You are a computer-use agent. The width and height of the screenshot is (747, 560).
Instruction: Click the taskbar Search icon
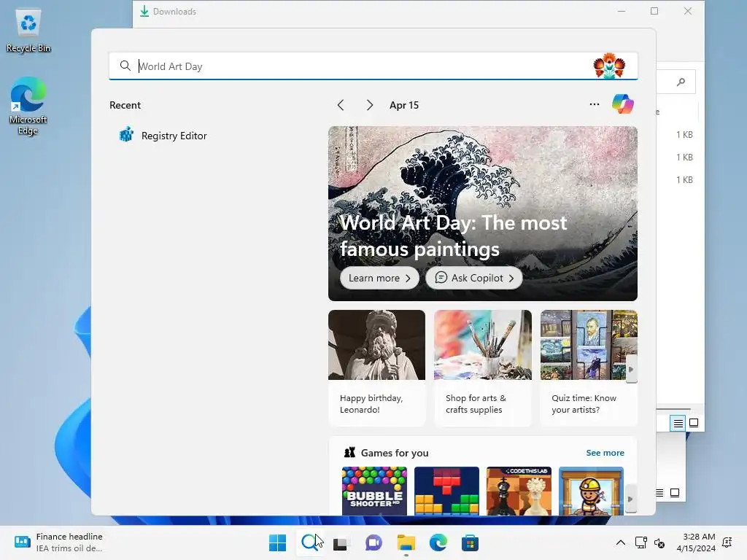(310, 542)
